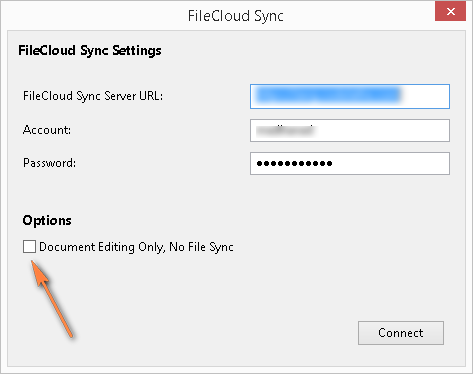Image resolution: width=473 pixels, height=374 pixels.
Task: Select the Password input field
Action: (350, 163)
